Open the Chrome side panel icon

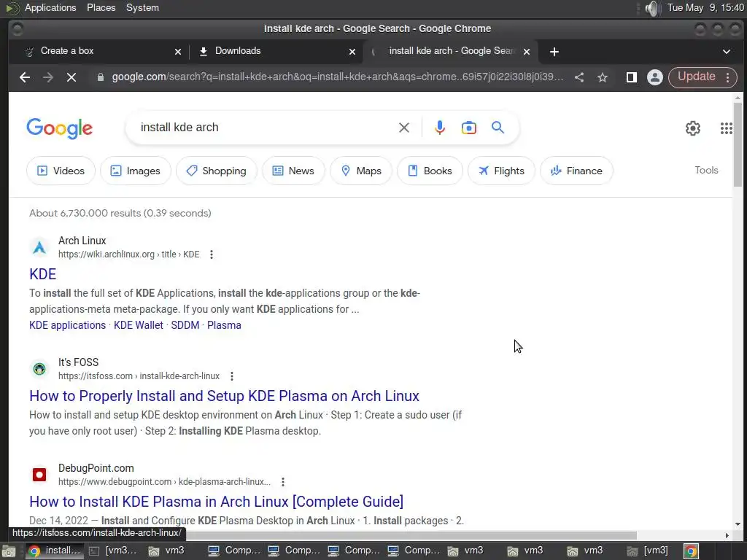click(x=632, y=77)
